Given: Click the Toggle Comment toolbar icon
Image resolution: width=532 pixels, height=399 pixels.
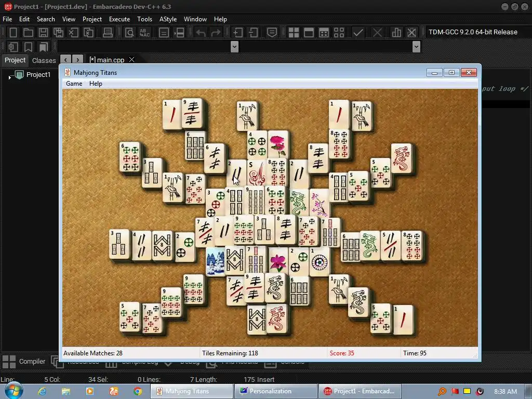Looking at the screenshot, I should (x=272, y=33).
